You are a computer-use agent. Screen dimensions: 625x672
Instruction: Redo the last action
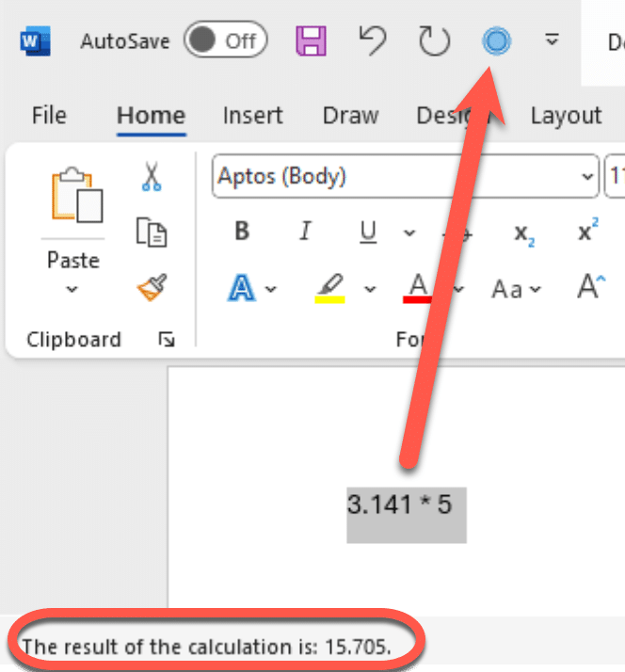pyautogui.click(x=434, y=41)
